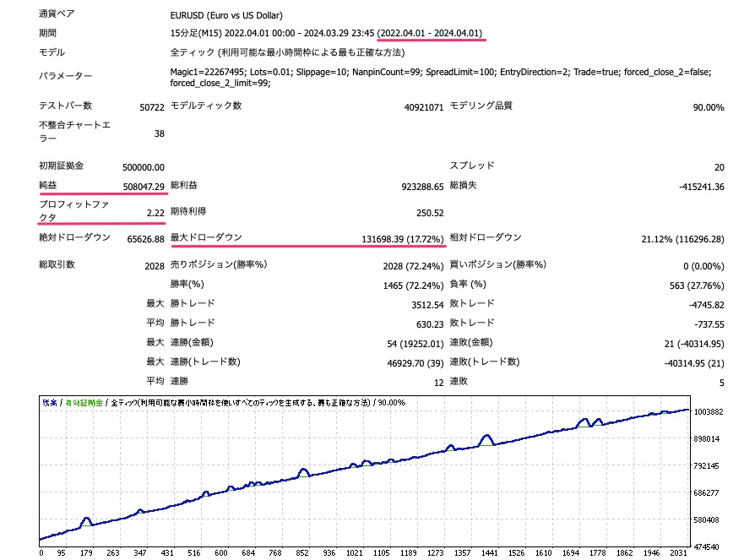The image size is (744, 560).
Task: Click the green 有効証拠金 equity legend label
Action: 84,402
